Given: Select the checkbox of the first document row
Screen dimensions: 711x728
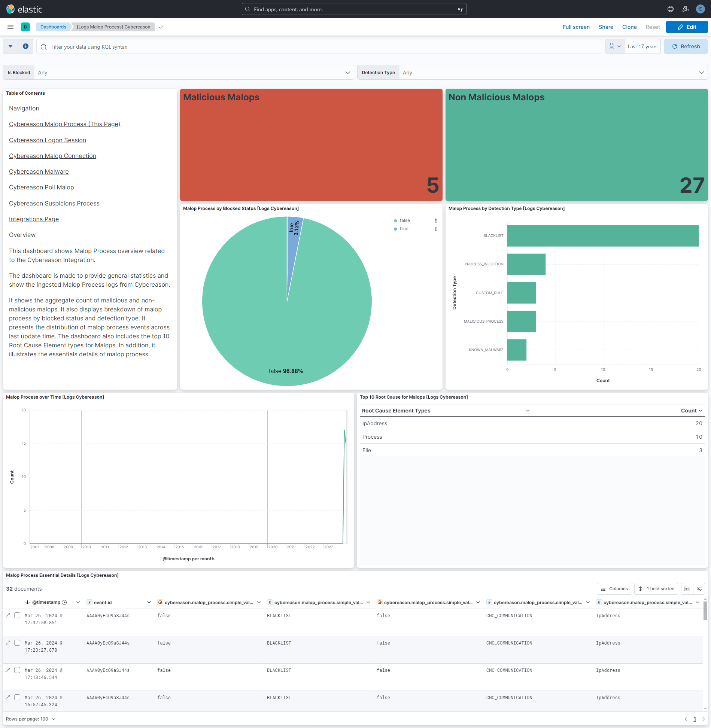Looking at the screenshot, I should (17, 615).
